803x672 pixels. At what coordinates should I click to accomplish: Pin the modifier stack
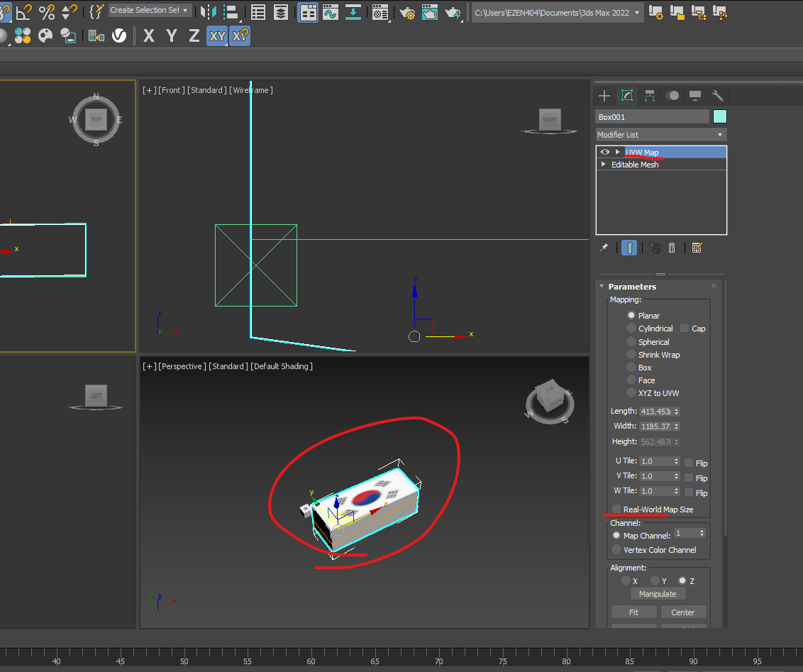coord(604,248)
